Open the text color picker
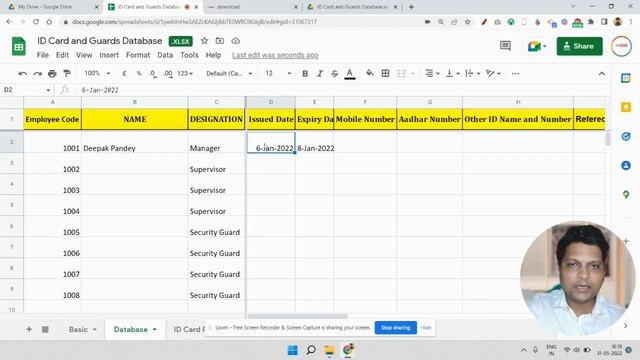640x360 pixels. 349,73
